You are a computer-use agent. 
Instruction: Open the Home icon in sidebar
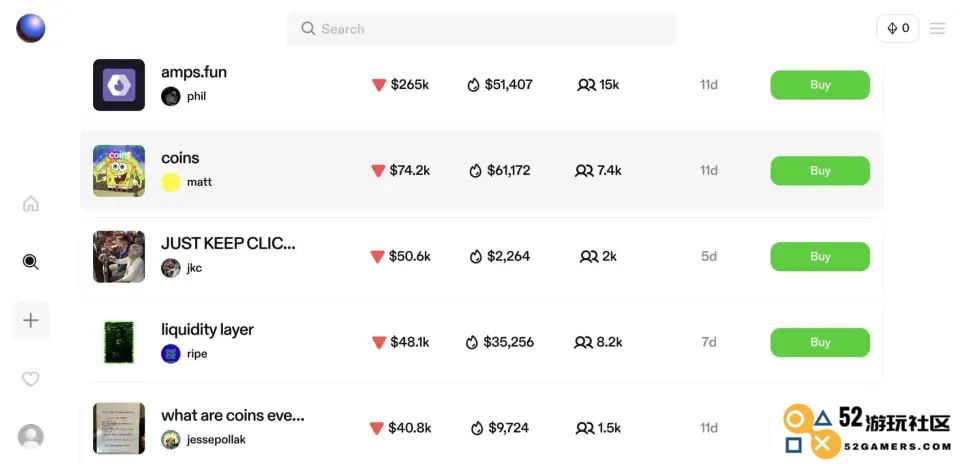(x=31, y=203)
